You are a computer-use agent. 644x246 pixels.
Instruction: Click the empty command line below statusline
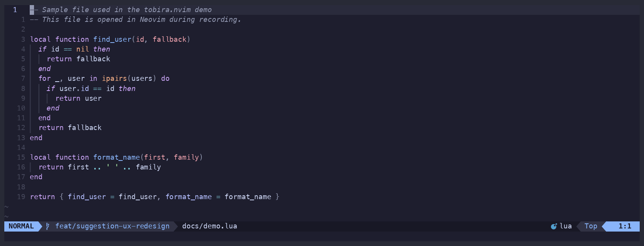[x=322, y=237]
